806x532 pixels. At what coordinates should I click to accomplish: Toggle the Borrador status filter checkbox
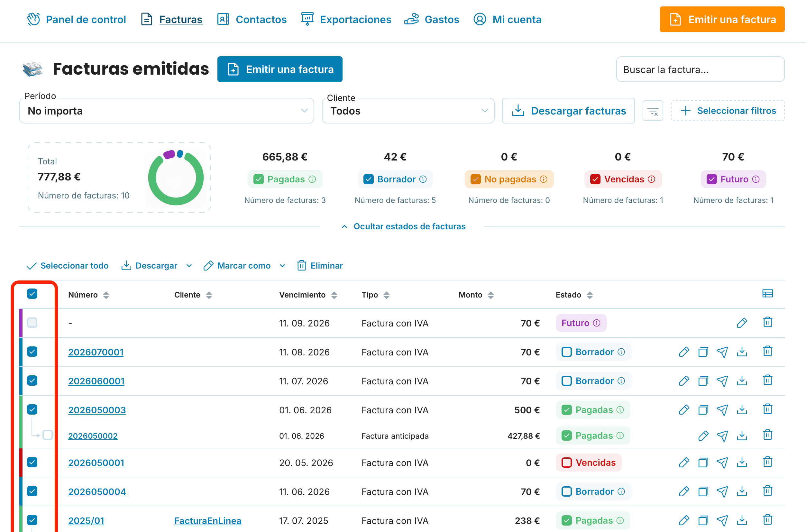[368, 179]
